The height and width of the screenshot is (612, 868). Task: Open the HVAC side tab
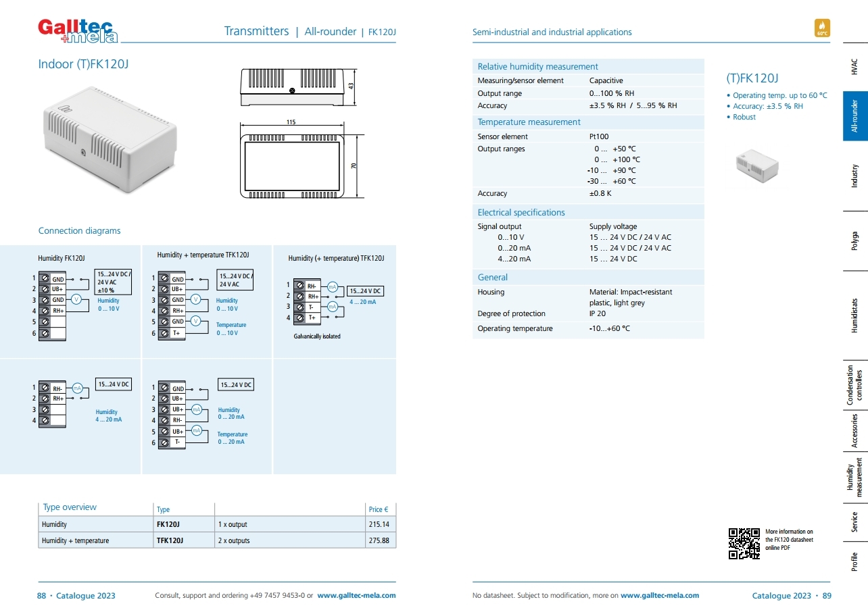[854, 66]
